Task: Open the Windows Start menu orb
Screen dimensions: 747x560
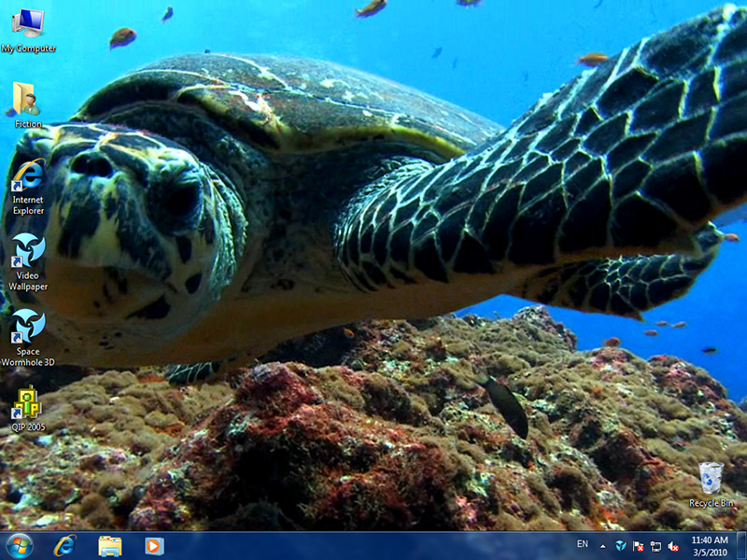Action: [x=20, y=546]
